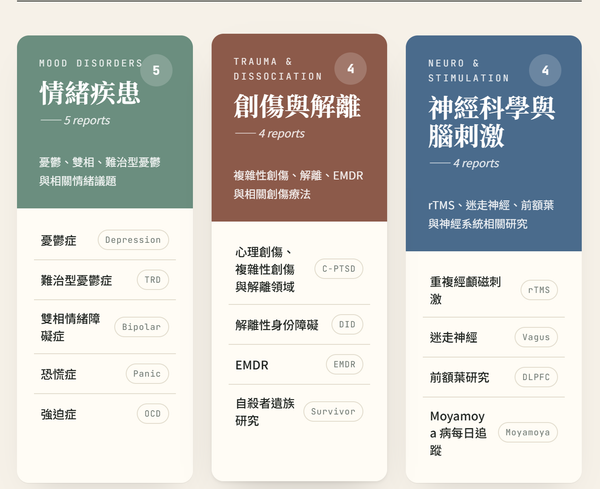Click the Panic tag badge
Image resolution: width=600 pixels, height=489 pixels.
(x=147, y=373)
